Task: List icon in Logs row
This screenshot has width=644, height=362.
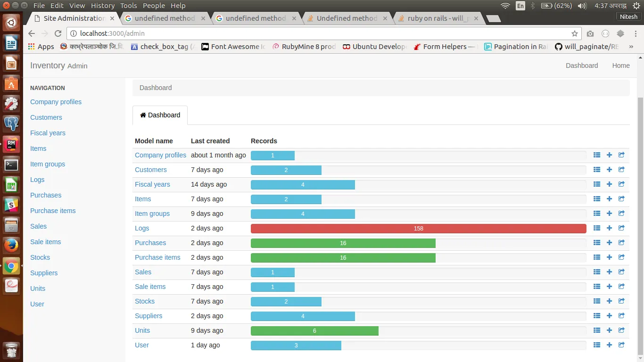Action: tap(597, 228)
